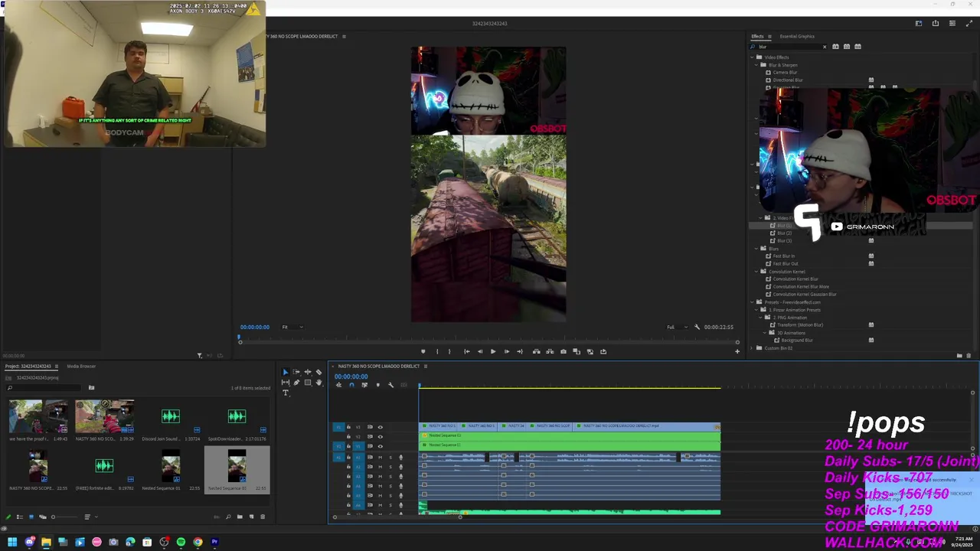Open the Full playback resolution dropdown
The width and height of the screenshot is (980, 551).
[x=677, y=327]
